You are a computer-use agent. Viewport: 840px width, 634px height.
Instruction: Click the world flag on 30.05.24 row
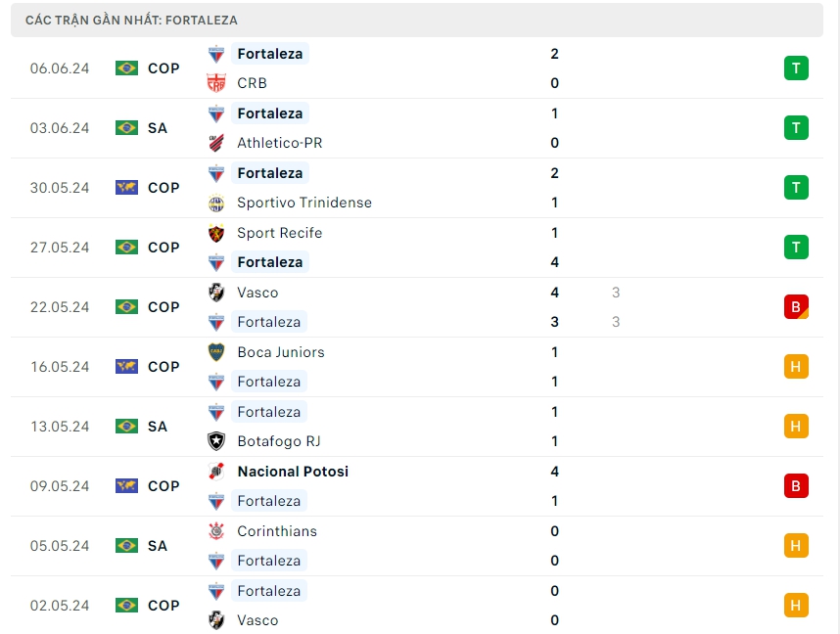coord(126,188)
